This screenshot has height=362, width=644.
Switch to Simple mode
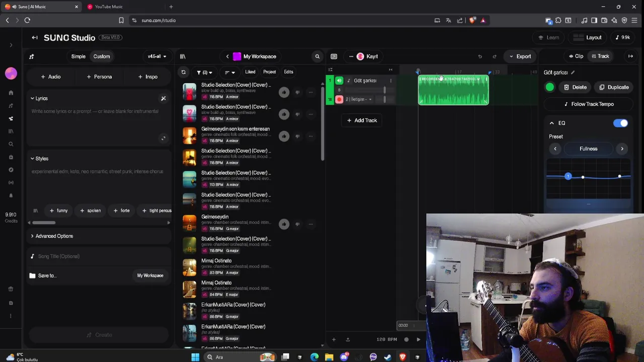click(78, 56)
